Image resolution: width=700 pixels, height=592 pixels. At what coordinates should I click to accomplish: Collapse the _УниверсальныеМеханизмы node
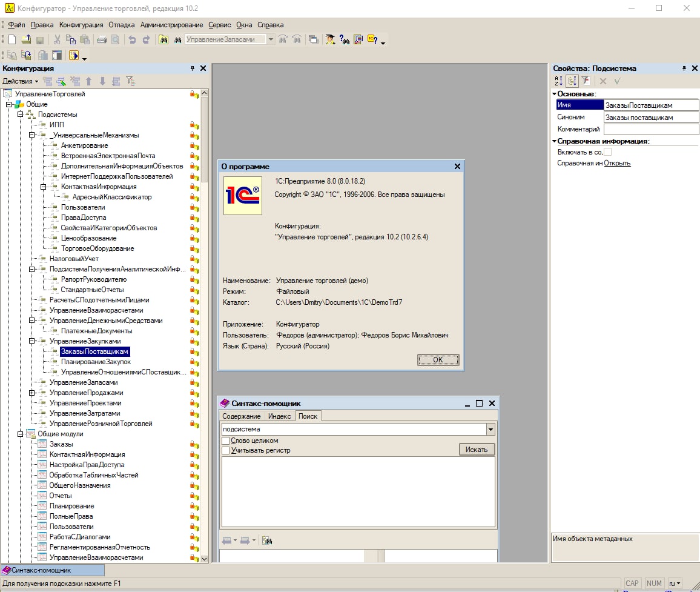pos(31,135)
